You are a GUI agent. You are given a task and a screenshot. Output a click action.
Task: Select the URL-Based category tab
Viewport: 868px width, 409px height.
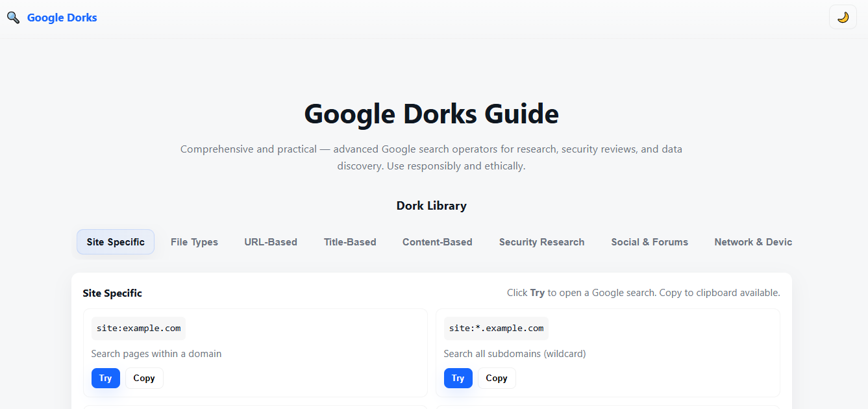coord(271,242)
